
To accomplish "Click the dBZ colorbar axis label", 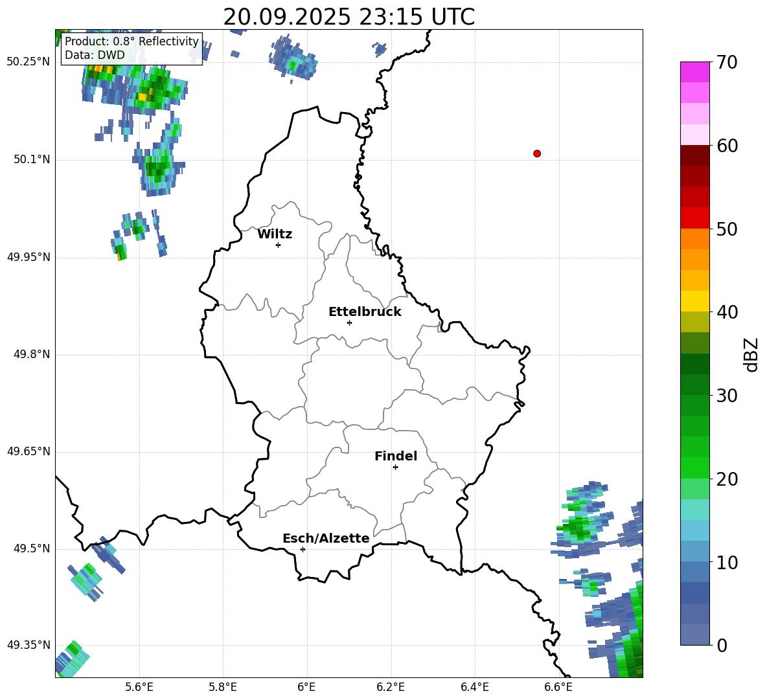I will point(751,355).
